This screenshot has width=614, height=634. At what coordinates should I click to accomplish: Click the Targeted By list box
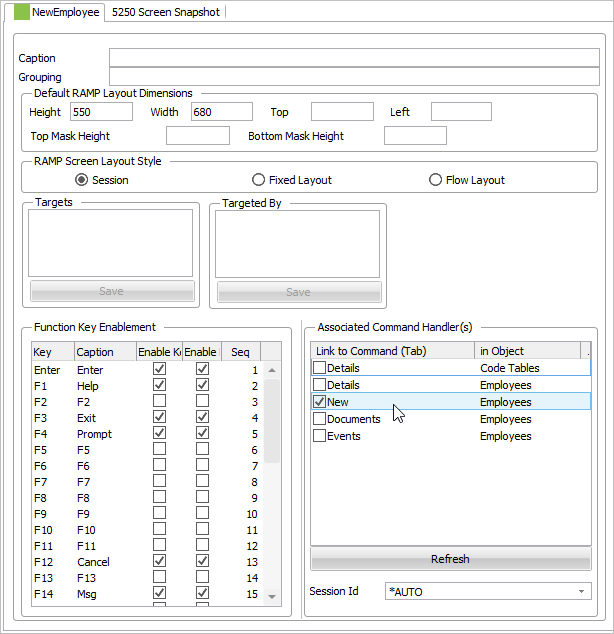pos(298,244)
